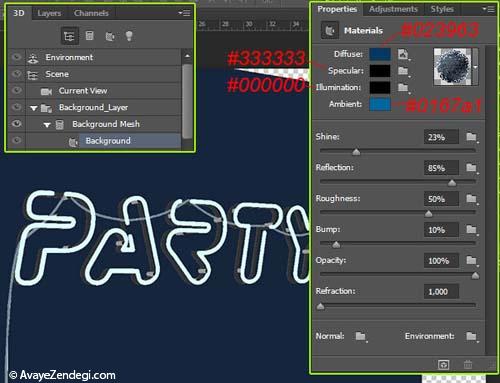Select the Current View row
The image size is (500, 383).
click(x=103, y=91)
